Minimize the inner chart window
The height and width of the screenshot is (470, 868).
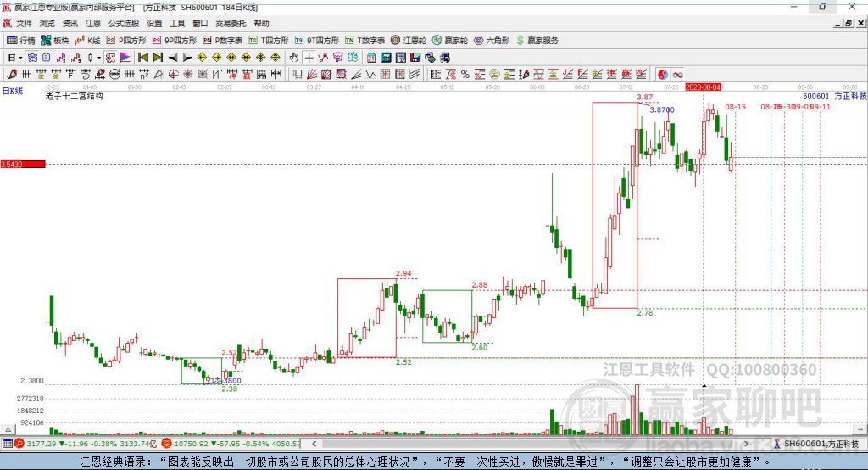click(x=837, y=23)
